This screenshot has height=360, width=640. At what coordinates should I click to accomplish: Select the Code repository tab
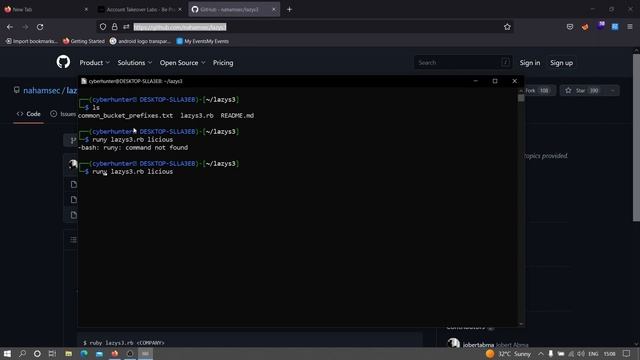tap(29, 114)
